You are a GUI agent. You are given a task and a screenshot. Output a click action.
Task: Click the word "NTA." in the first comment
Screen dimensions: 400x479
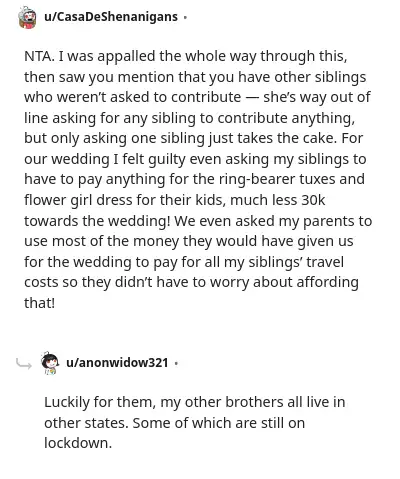pyautogui.click(x=39, y=56)
